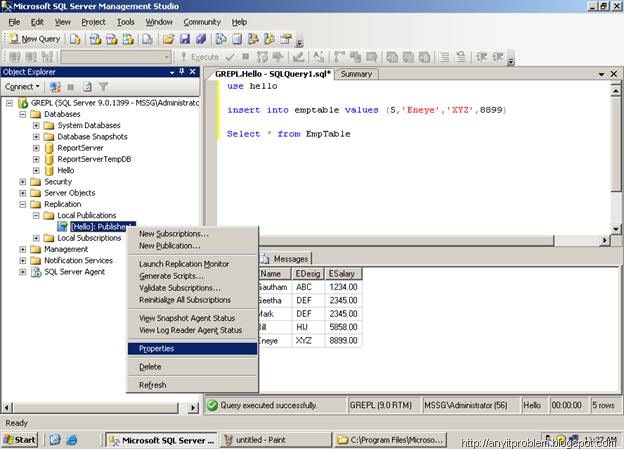The width and height of the screenshot is (624, 449).
Task: Click the Uncomment selected lines icon
Action: pos(461,57)
